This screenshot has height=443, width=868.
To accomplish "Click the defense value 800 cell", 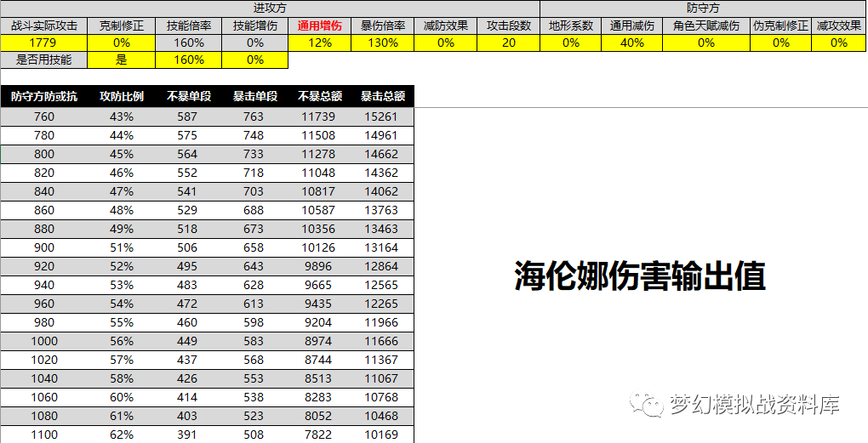I will tap(44, 154).
